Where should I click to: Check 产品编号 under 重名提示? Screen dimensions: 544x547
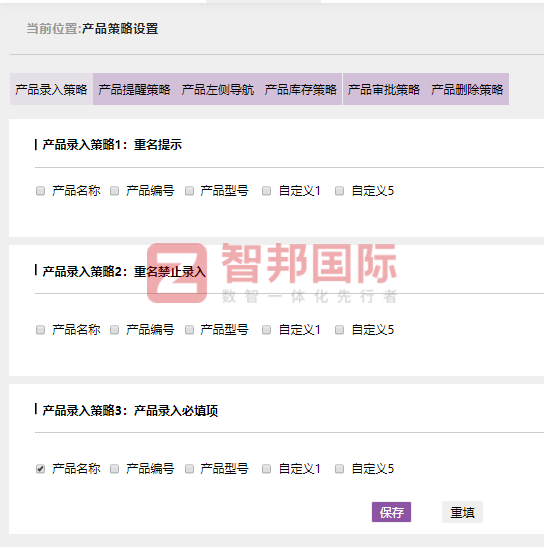tap(114, 191)
